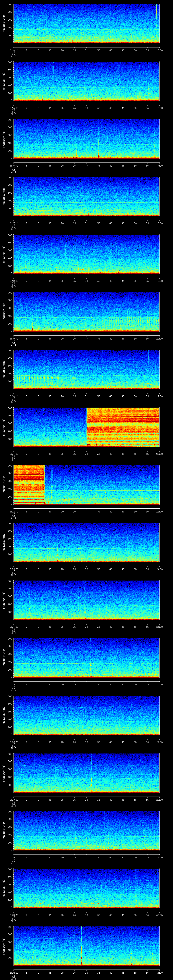Click the 6:26:00 start time label
This screenshot has height=980, width=173.
pos(14,742)
